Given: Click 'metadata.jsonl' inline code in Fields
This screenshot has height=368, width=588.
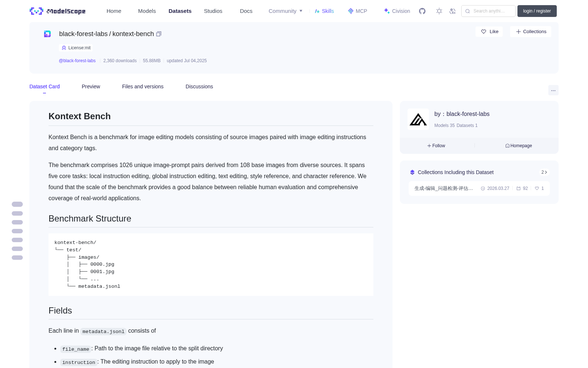Looking at the screenshot, I should (104, 331).
